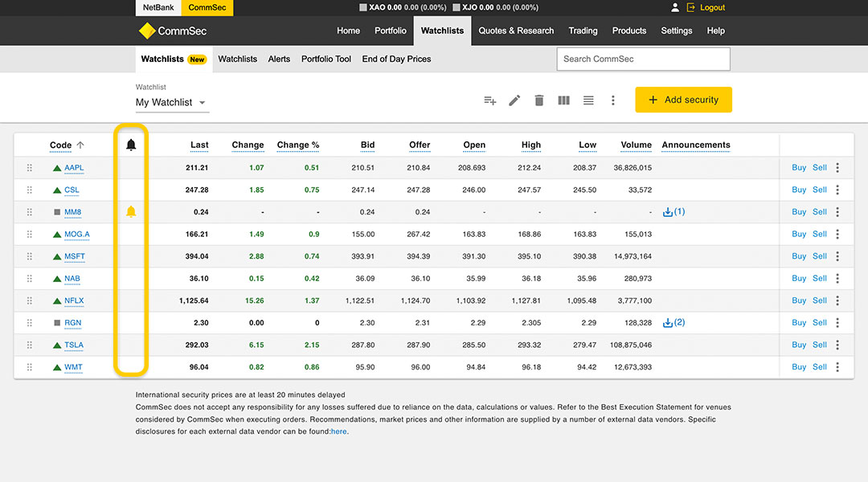
Task: Open the three-dot menu for AAPL row
Action: (x=837, y=168)
